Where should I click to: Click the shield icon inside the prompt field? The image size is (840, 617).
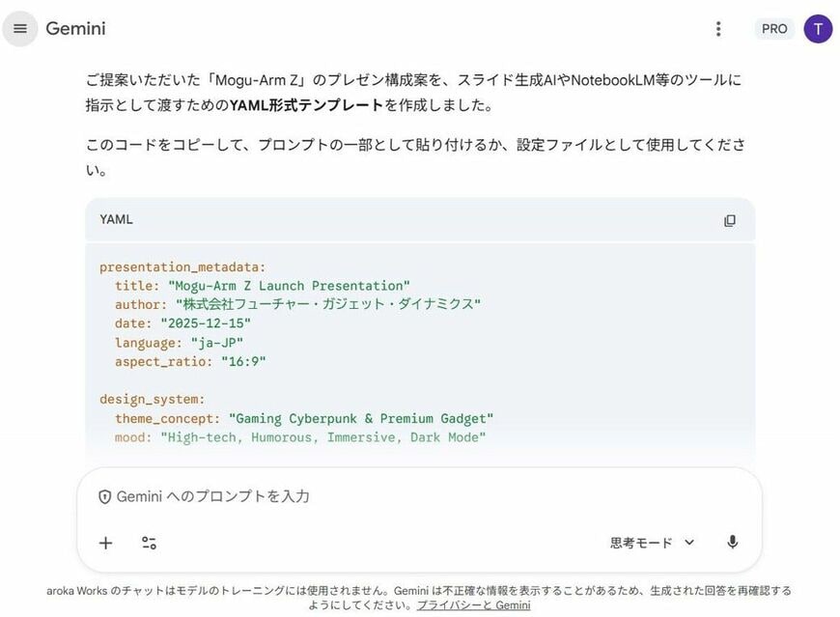point(106,496)
